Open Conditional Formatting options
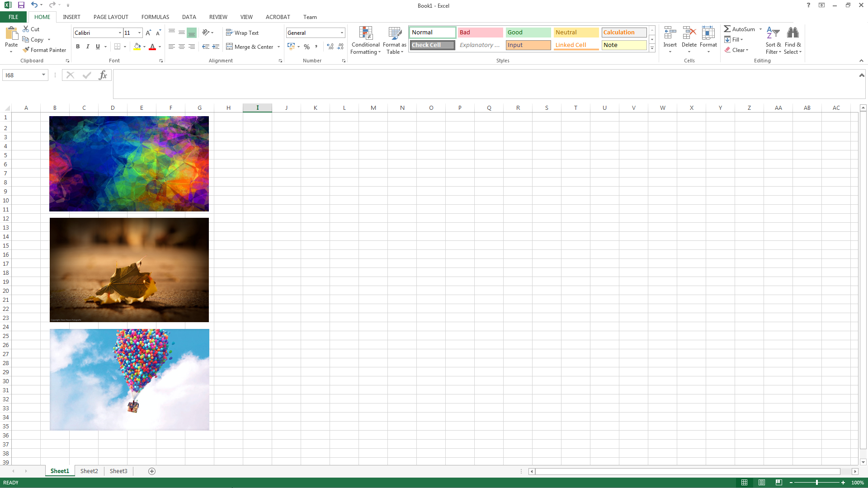This screenshot has width=868, height=488. [365, 40]
